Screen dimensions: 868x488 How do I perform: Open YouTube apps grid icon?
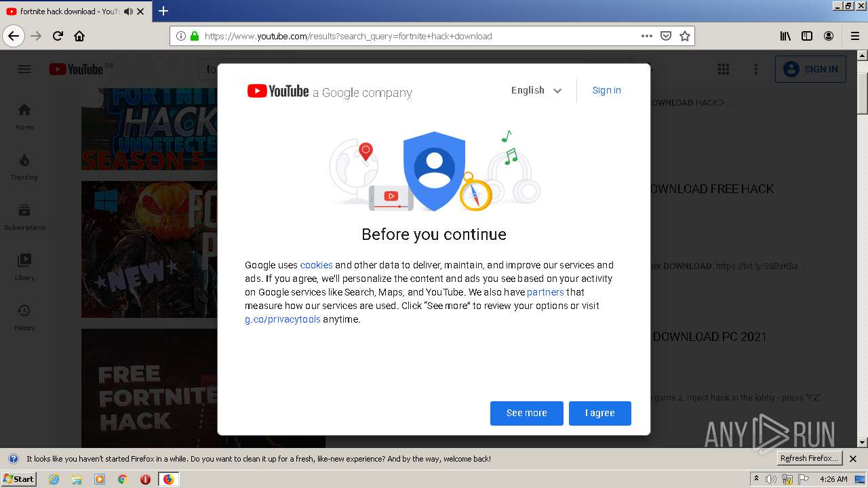point(724,69)
